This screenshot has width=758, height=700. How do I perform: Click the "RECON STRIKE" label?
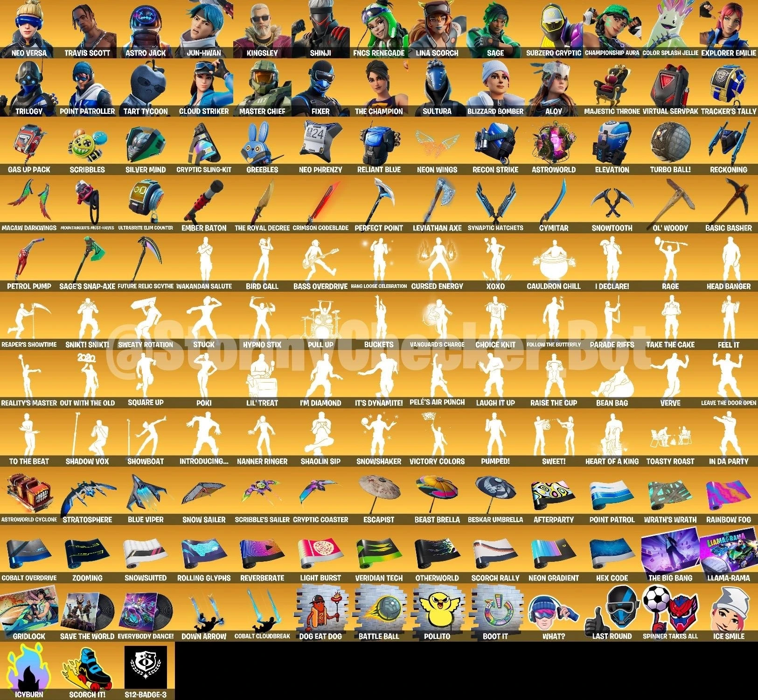click(x=495, y=170)
